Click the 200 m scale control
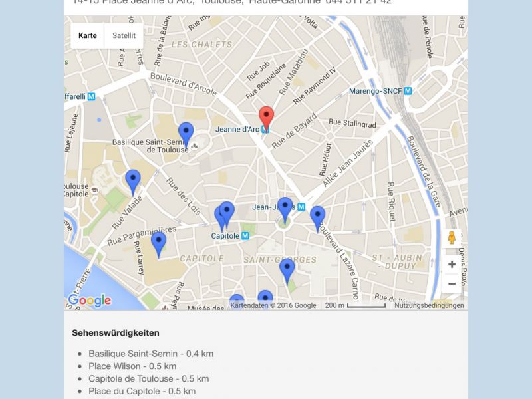This screenshot has height=399, width=532. click(x=355, y=305)
